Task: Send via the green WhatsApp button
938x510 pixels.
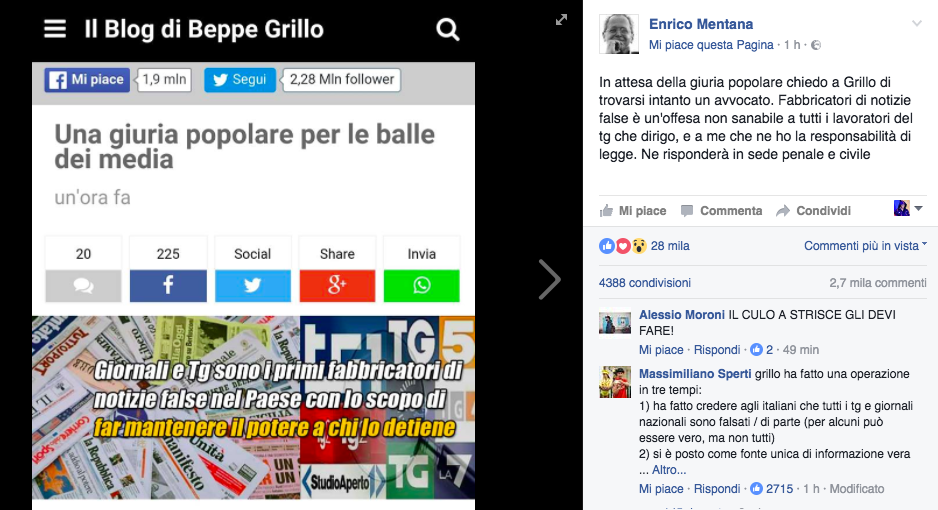Action: pyautogui.click(x=422, y=285)
